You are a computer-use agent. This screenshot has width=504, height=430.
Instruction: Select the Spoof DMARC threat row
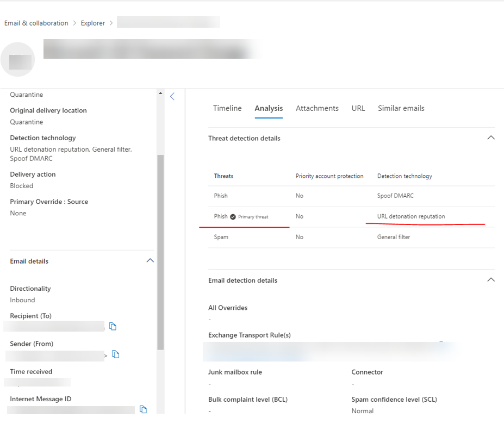(395, 196)
